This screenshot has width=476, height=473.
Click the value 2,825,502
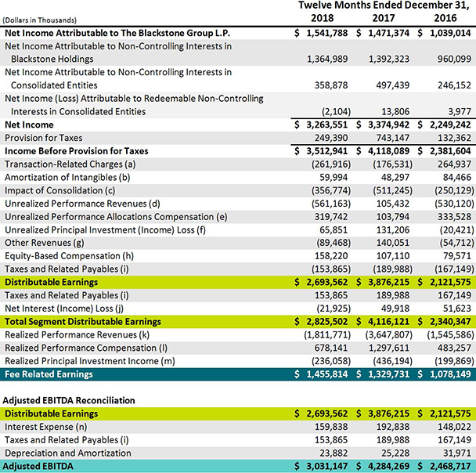pyautogui.click(x=327, y=322)
